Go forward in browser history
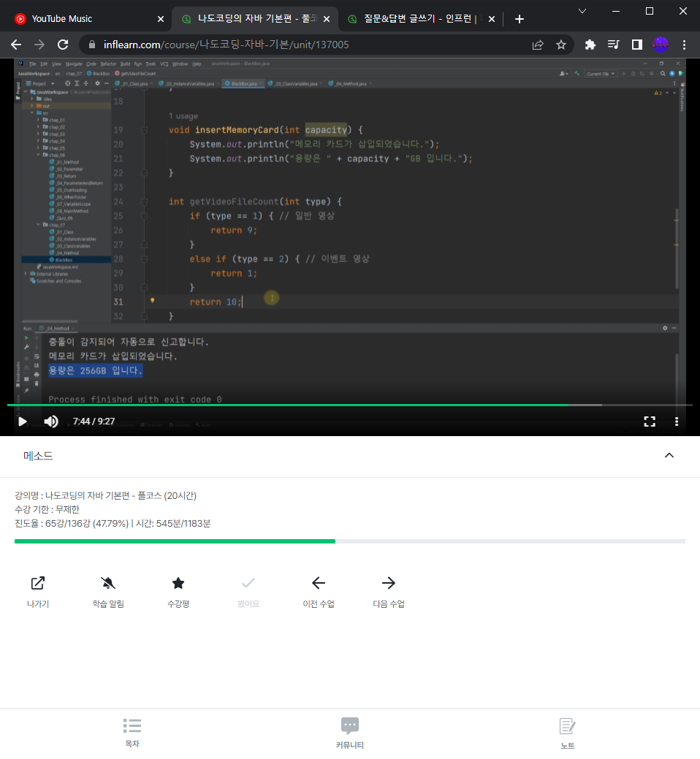The height and width of the screenshot is (759, 700). pyautogui.click(x=39, y=45)
